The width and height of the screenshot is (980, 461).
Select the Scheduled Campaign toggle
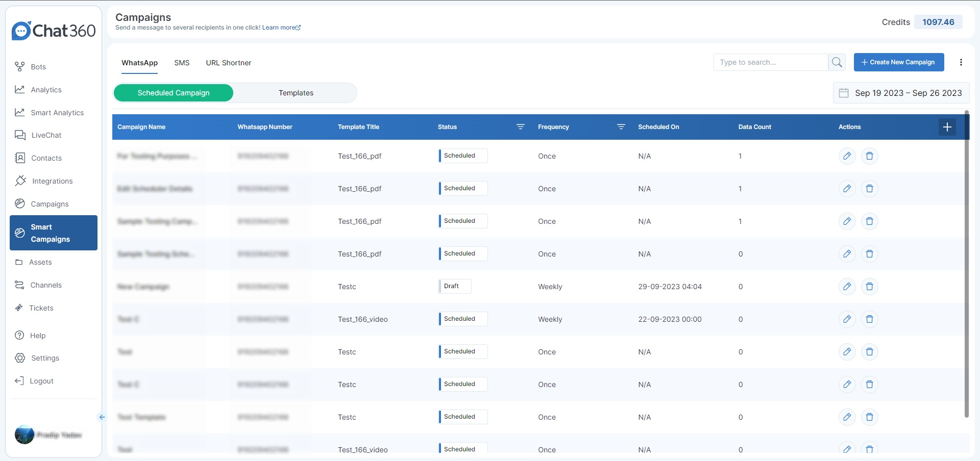pos(174,93)
